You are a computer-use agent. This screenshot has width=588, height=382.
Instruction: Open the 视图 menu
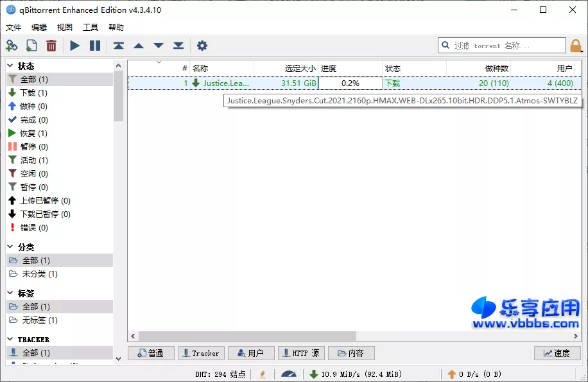pos(64,27)
